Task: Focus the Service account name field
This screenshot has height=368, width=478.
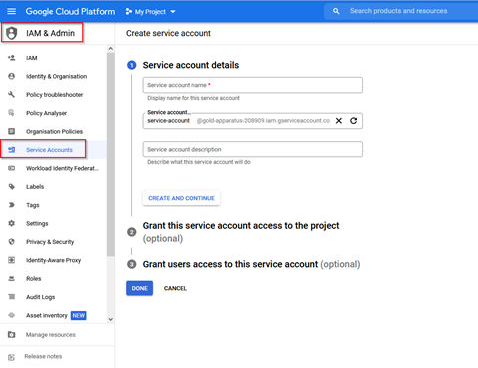Action: click(x=253, y=85)
